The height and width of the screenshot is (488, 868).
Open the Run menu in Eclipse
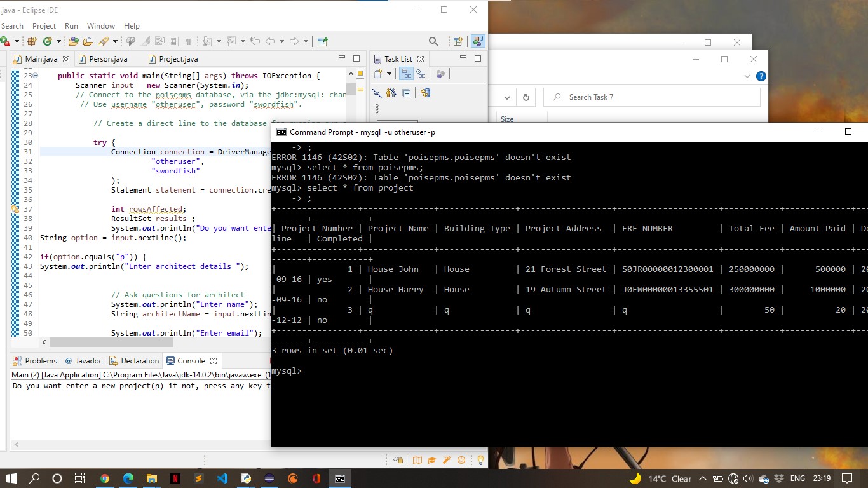[x=71, y=26]
